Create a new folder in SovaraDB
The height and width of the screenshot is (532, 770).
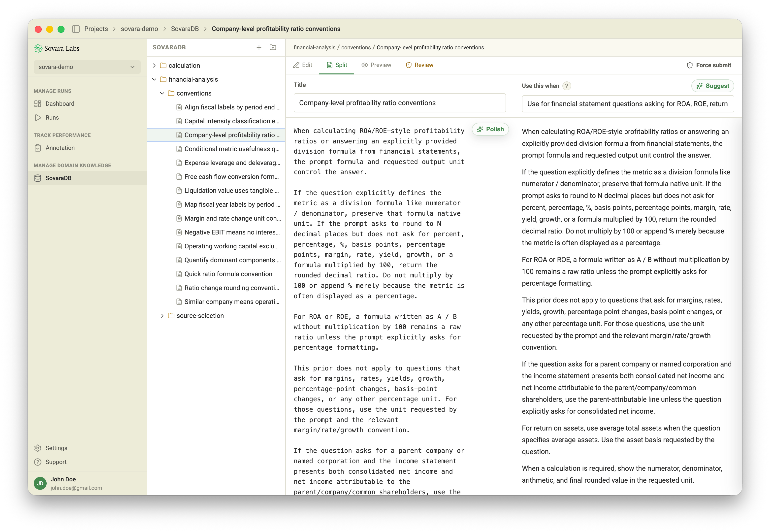coord(273,47)
